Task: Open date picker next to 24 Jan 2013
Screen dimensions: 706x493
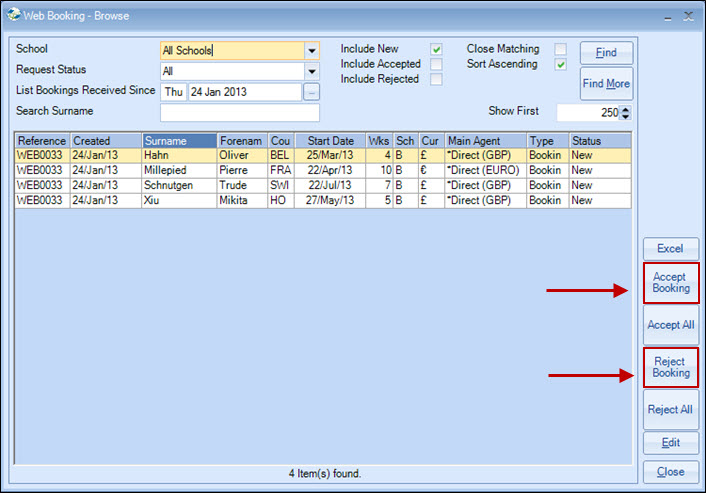Action: click(311, 92)
